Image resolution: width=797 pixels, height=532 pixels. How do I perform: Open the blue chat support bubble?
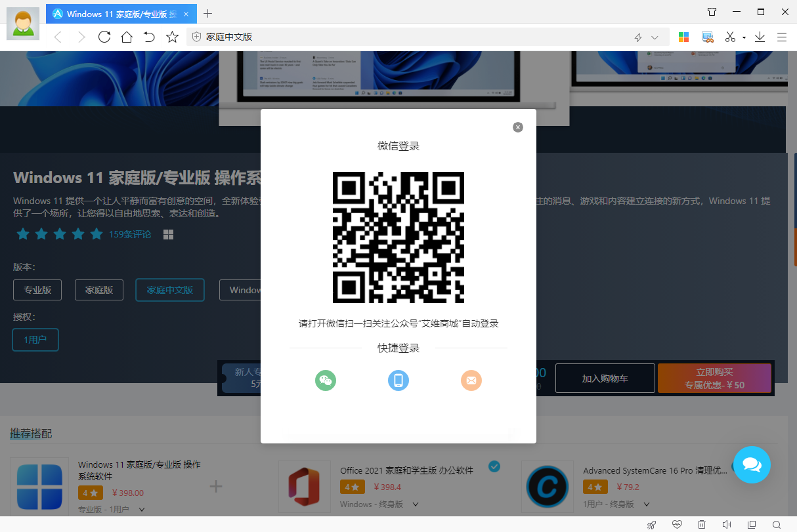pyautogui.click(x=752, y=465)
